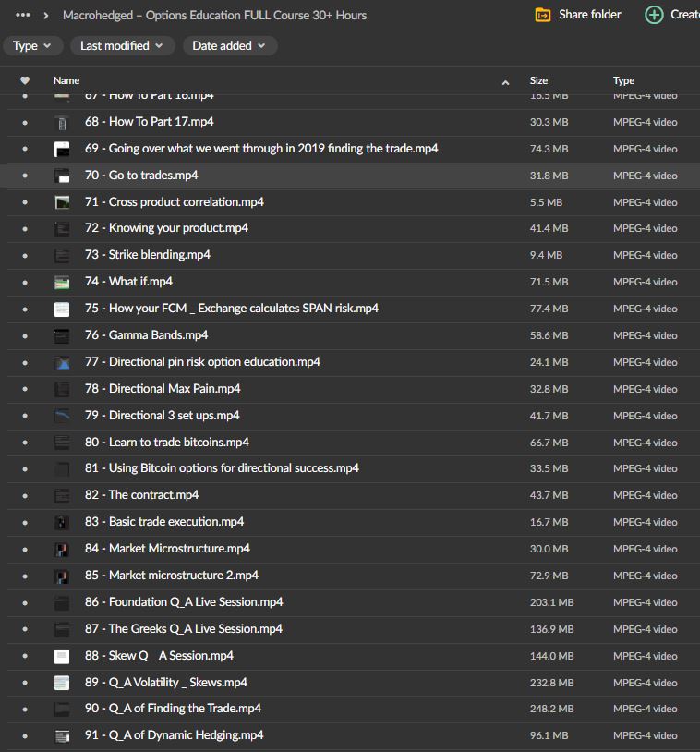Viewport: 700px width, 752px height.
Task: Click the green Create plus icon
Action: (x=654, y=15)
